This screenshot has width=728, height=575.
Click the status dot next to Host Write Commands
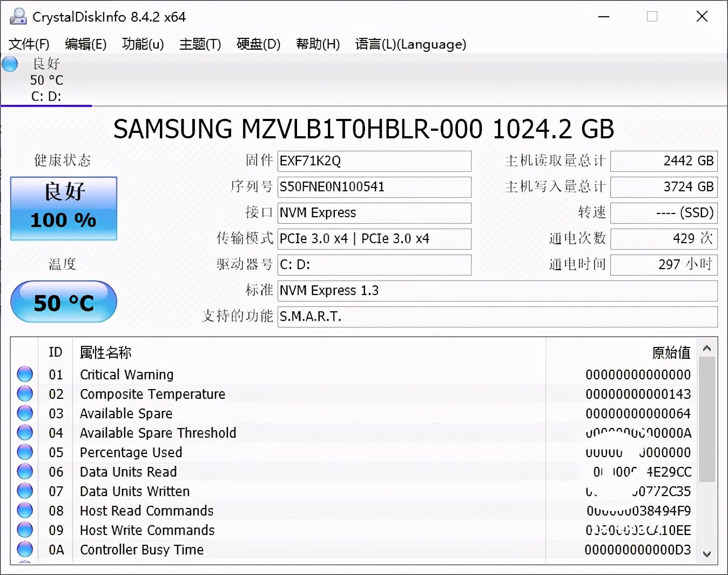click(25, 529)
